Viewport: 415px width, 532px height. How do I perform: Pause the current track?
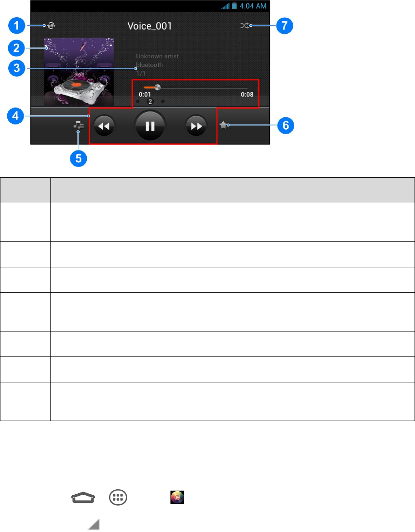(150, 126)
